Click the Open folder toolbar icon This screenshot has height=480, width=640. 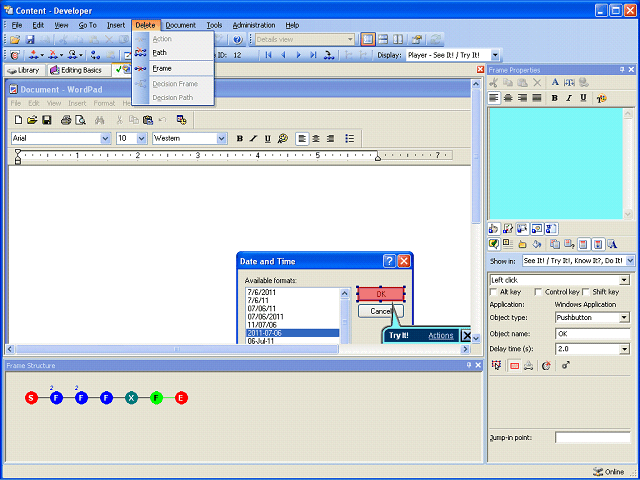click(x=15, y=40)
